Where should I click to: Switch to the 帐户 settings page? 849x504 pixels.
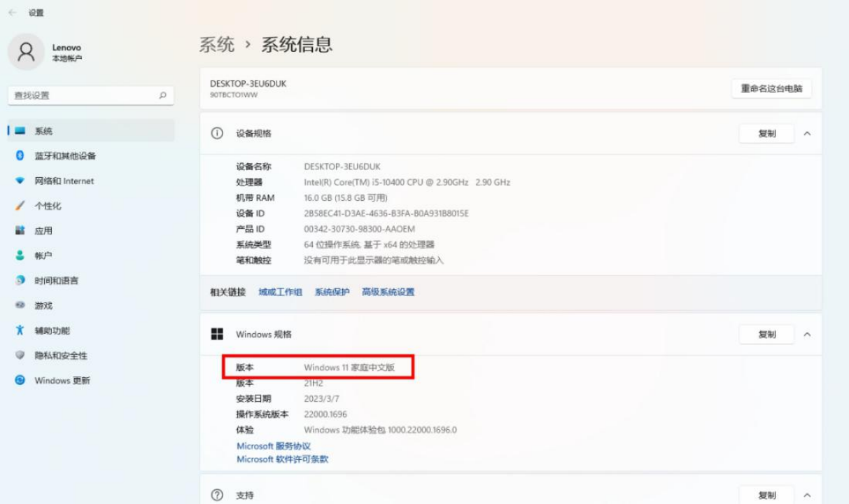click(91, 255)
